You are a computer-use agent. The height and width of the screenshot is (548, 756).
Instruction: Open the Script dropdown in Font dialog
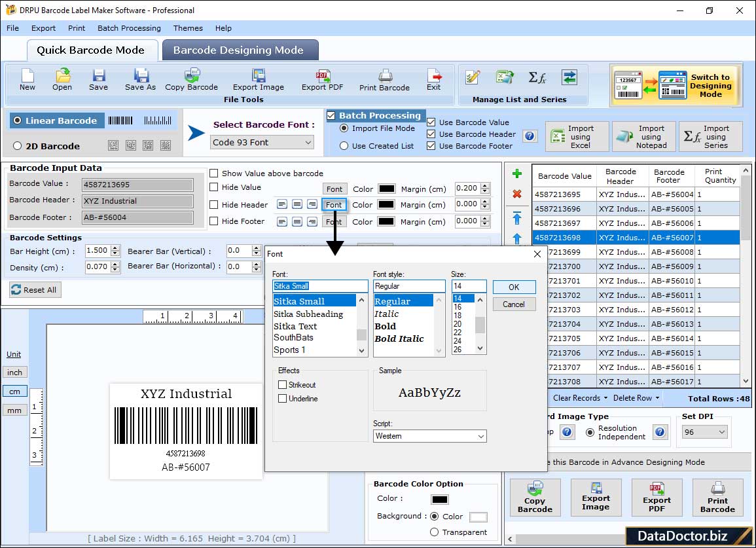[x=429, y=436]
